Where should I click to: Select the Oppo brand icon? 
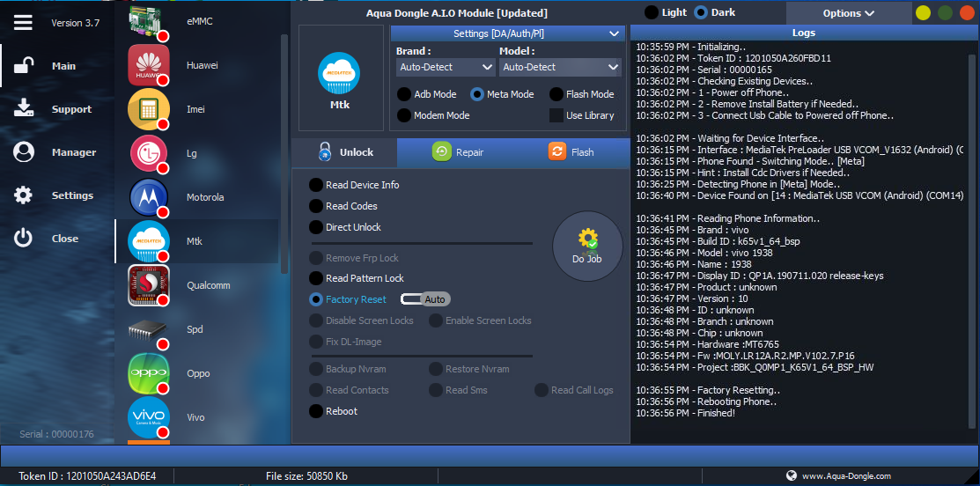(149, 373)
